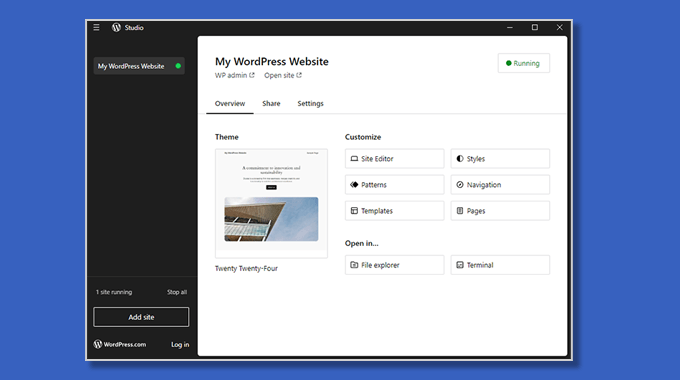Switch to the Share tab

[x=271, y=104]
